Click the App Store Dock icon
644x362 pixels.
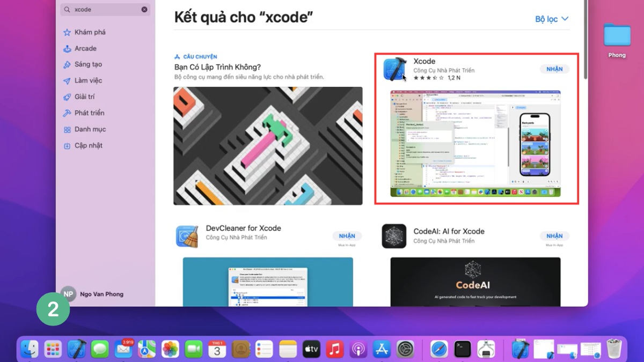(382, 349)
